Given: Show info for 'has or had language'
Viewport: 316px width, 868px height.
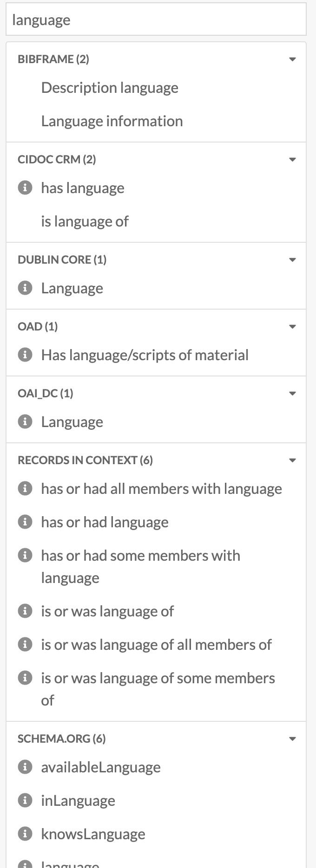Looking at the screenshot, I should 25,522.
